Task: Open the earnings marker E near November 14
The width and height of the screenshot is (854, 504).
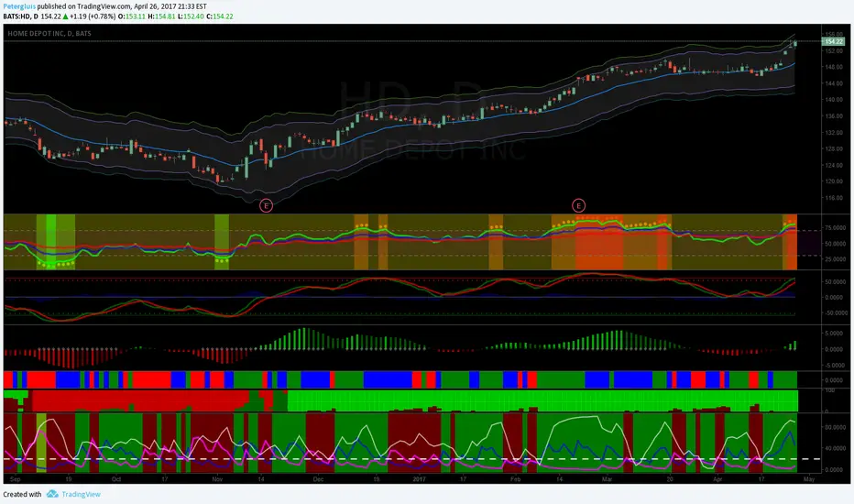Action: click(266, 205)
